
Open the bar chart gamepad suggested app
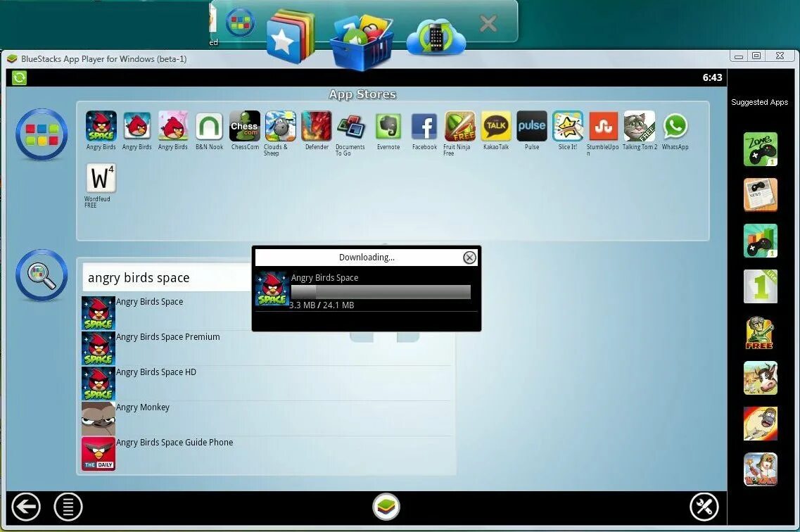tap(760, 241)
